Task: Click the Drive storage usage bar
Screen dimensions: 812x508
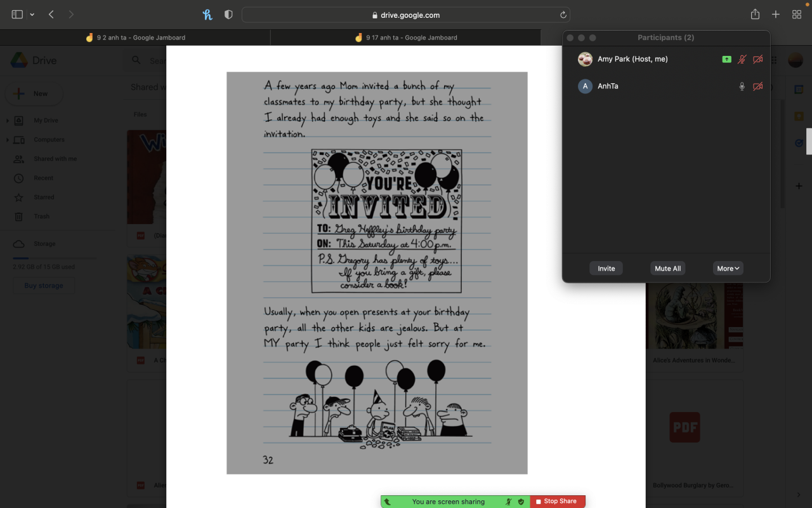Action: 55,258
